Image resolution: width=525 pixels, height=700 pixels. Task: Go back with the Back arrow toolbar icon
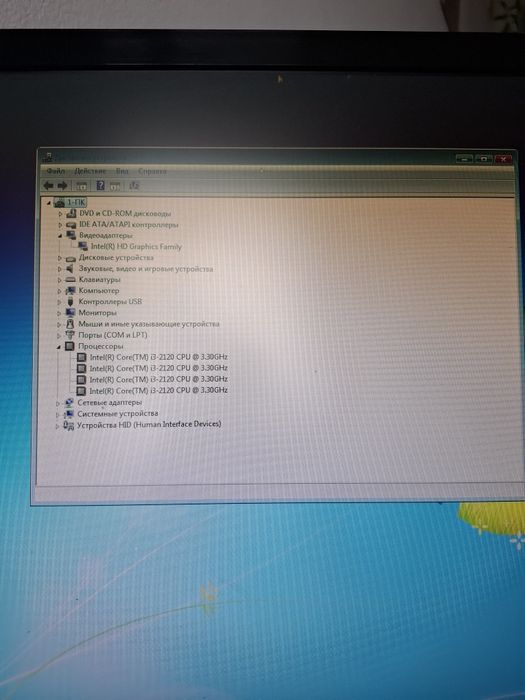click(48, 185)
